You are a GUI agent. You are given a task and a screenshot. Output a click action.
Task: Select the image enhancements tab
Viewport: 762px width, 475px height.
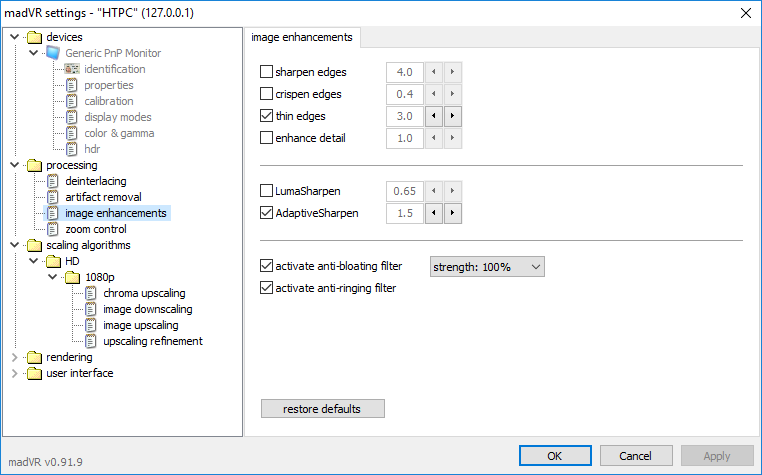click(302, 37)
